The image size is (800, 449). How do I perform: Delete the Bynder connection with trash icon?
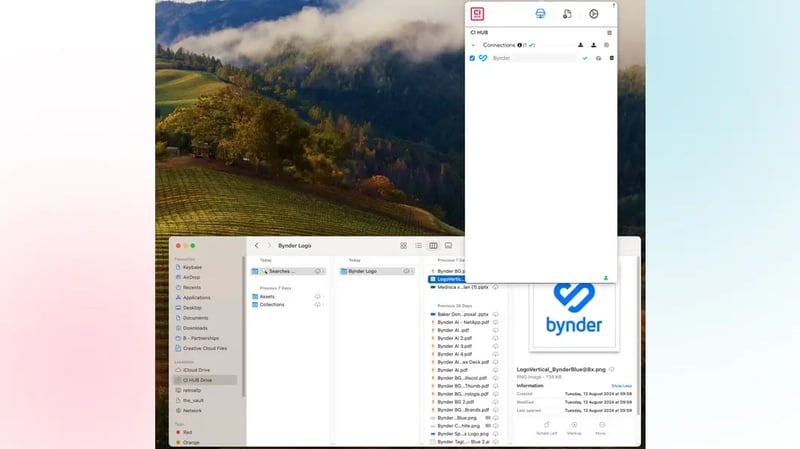pyautogui.click(x=611, y=58)
